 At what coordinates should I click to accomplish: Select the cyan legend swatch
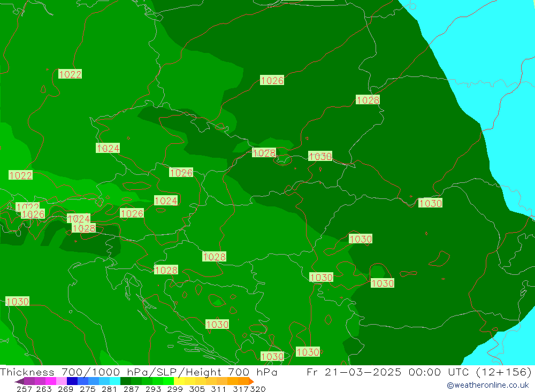(115, 381)
